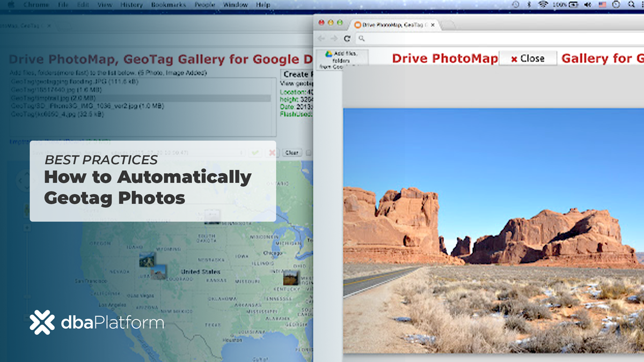Viewport: 644px width, 362px height.
Task: Toggle the checkbox right of Clear button
Action: (308, 153)
